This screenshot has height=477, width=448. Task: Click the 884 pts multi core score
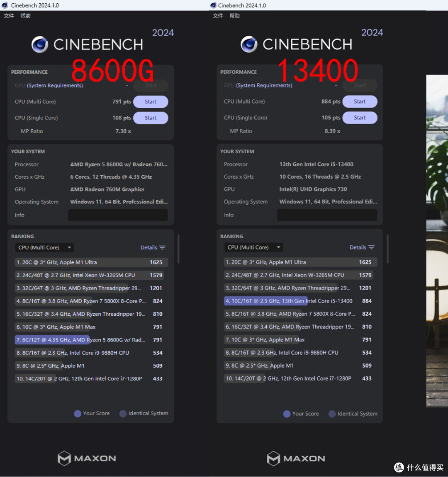click(x=331, y=102)
